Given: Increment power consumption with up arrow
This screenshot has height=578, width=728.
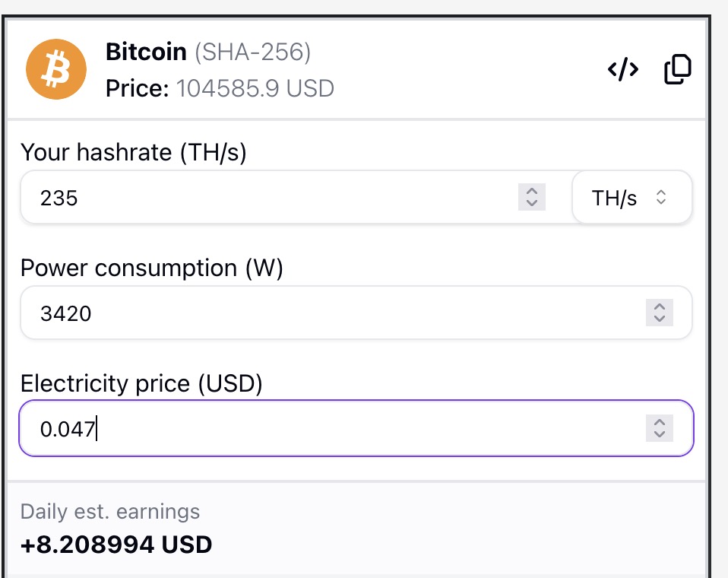Looking at the screenshot, I should coord(660,306).
